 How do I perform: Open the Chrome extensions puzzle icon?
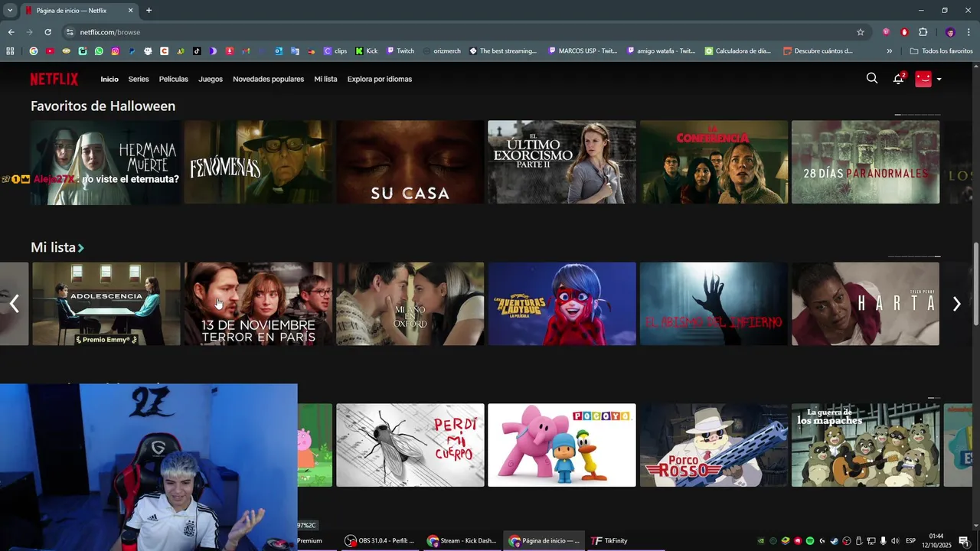tap(923, 32)
